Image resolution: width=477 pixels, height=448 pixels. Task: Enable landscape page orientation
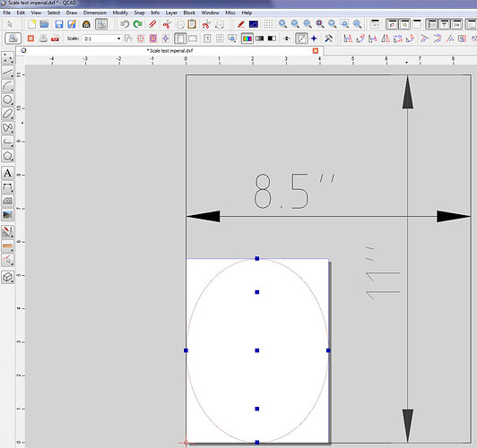click(x=193, y=39)
